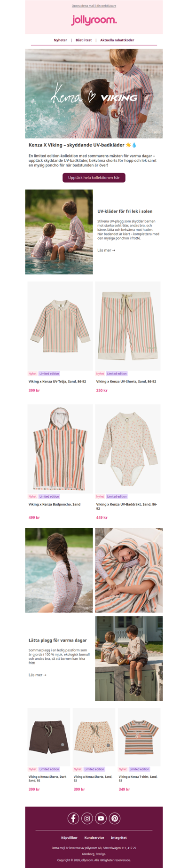Click Upptäck hela kollektionen här button
Image resolution: width=188 pixels, height=868 pixels.
click(x=94, y=178)
